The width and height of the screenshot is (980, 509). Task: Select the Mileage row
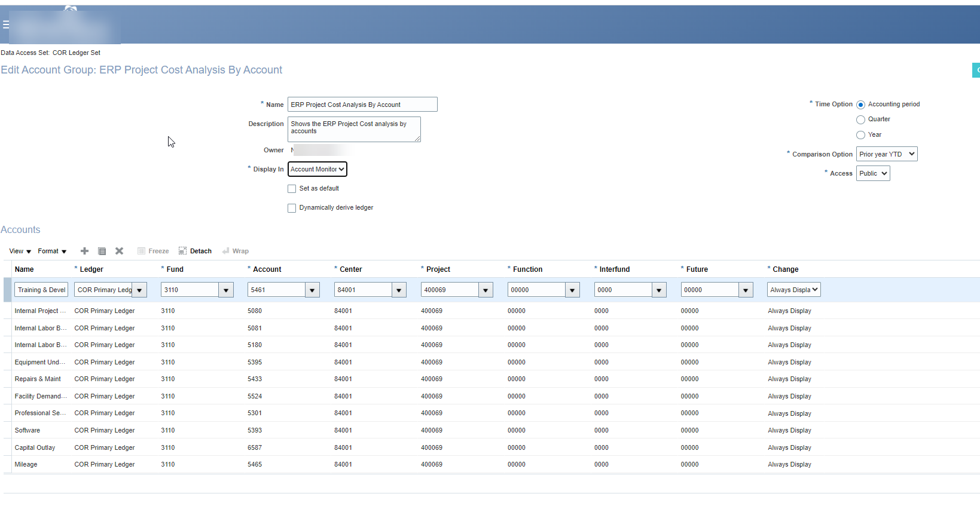tap(491, 464)
